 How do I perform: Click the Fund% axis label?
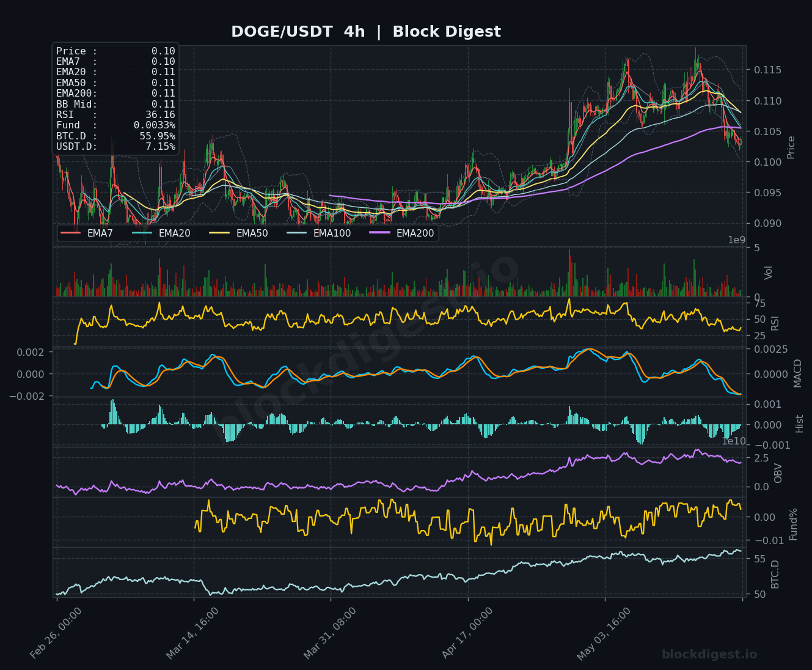click(793, 524)
